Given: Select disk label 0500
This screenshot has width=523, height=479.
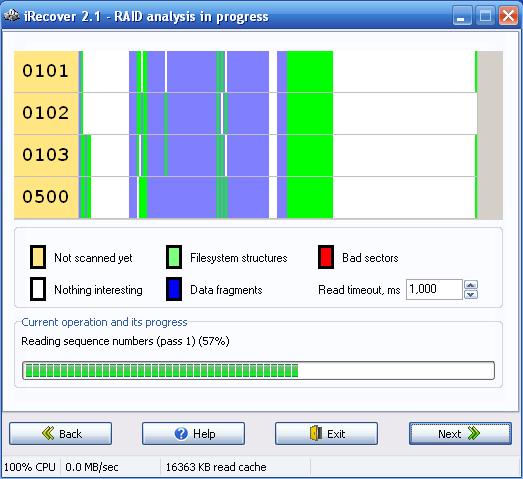Looking at the screenshot, I should pyautogui.click(x=46, y=197).
